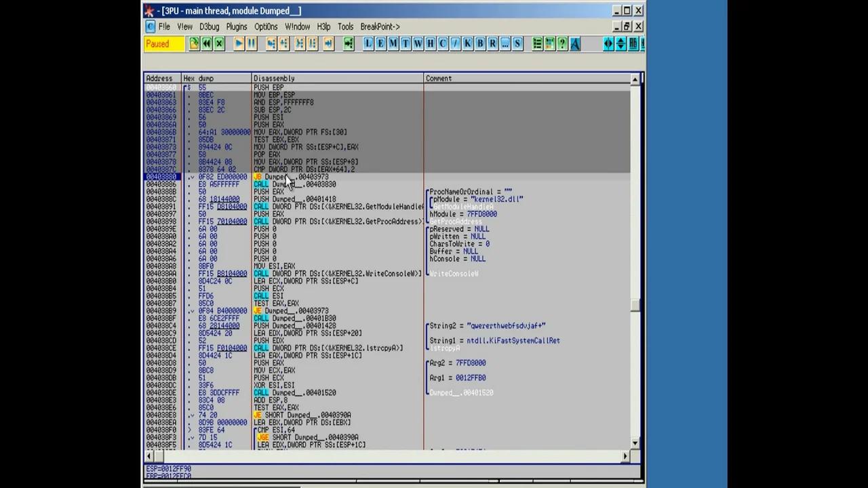Open the Memory map via the M icon
Screen dimensions: 868x488
tap(393, 43)
